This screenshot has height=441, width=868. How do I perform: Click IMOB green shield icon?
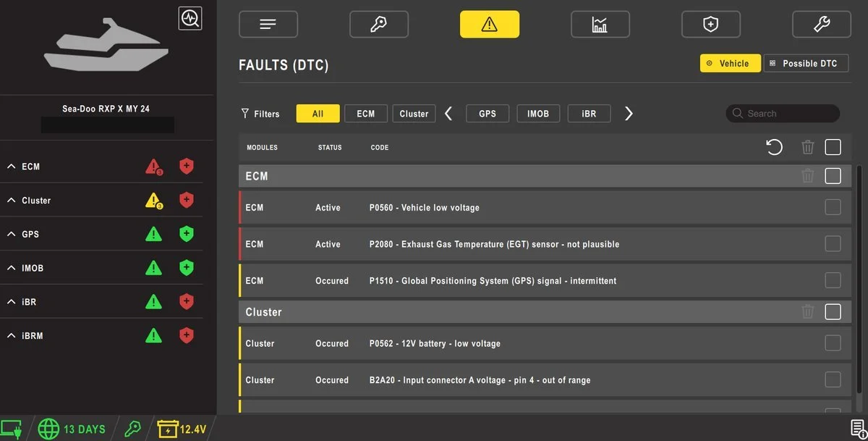[x=187, y=267]
